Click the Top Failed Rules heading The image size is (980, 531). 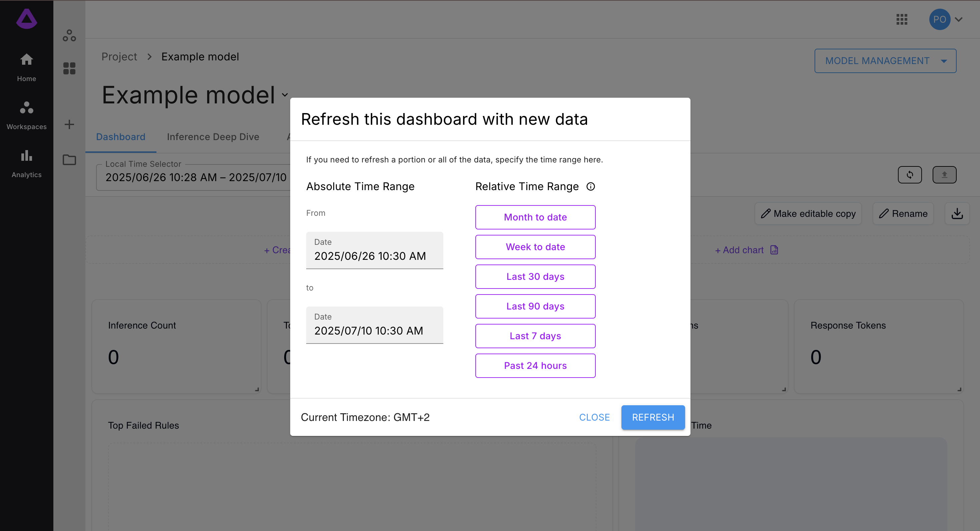point(143,425)
